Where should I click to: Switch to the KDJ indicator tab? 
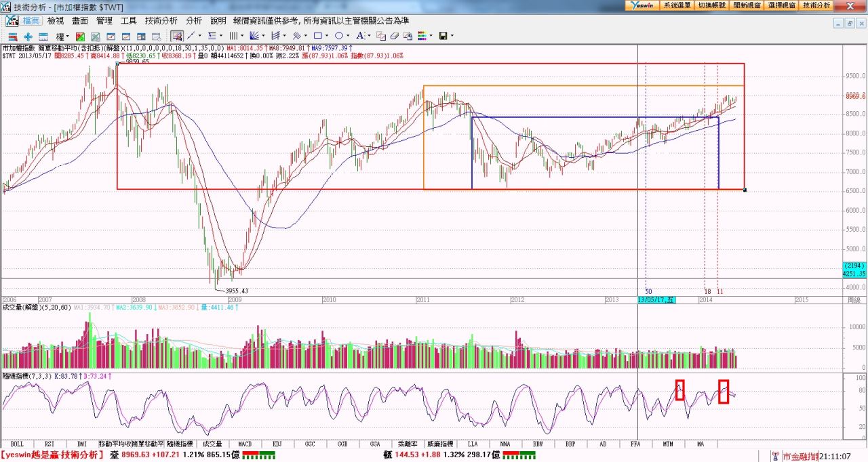point(277,444)
